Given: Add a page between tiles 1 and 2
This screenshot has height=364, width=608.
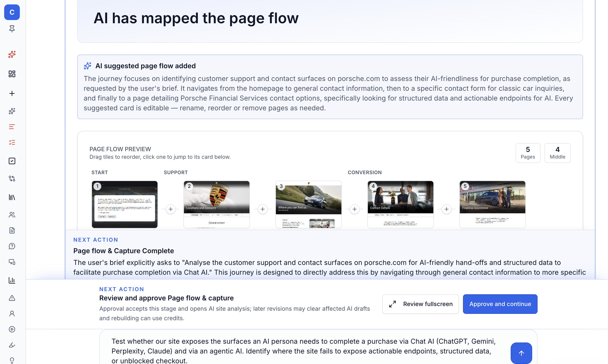Looking at the screenshot, I should (x=171, y=209).
